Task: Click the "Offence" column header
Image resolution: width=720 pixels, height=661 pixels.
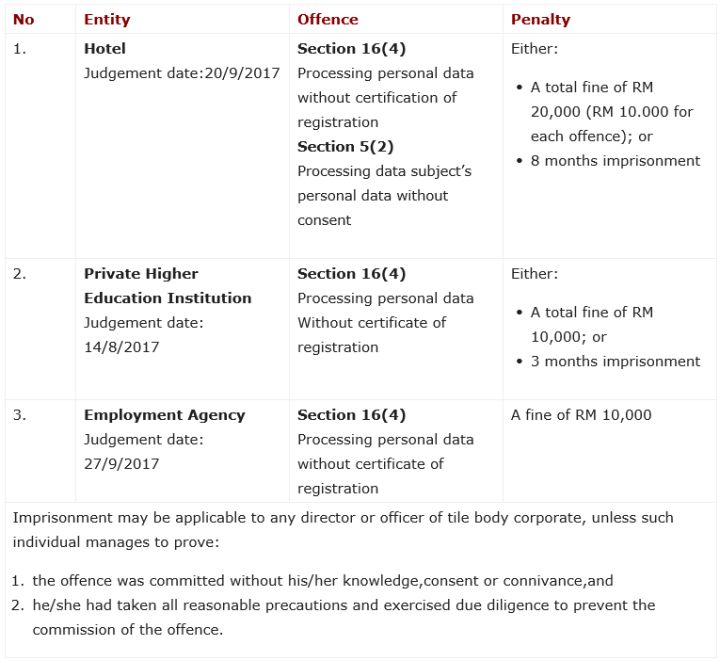Action: point(327,19)
